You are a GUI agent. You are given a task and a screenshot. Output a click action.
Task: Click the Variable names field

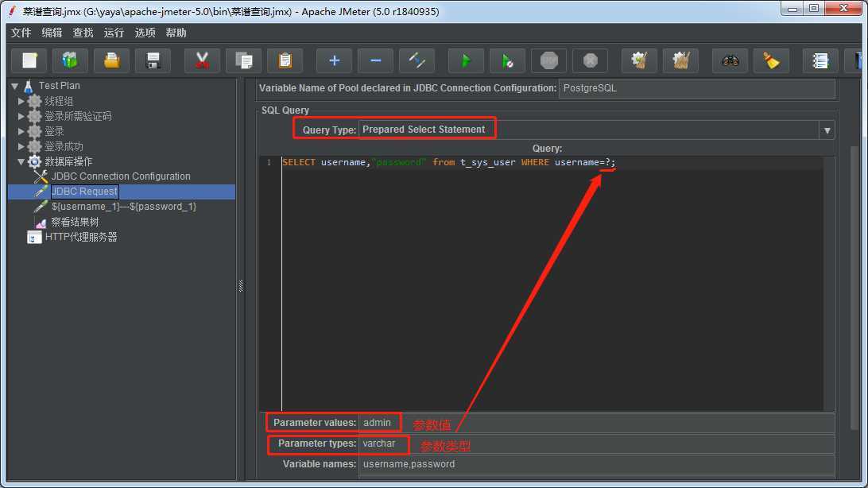coord(596,464)
